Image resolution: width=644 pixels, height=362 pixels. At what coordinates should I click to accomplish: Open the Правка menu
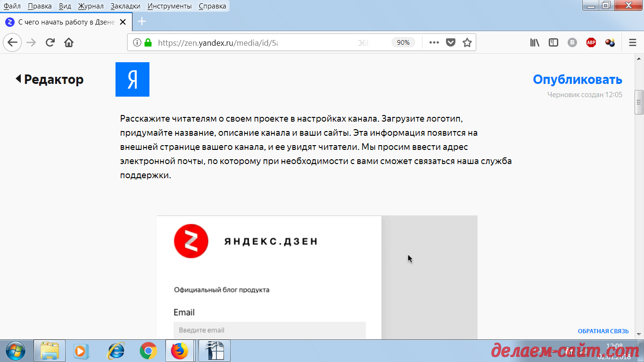tap(40, 6)
